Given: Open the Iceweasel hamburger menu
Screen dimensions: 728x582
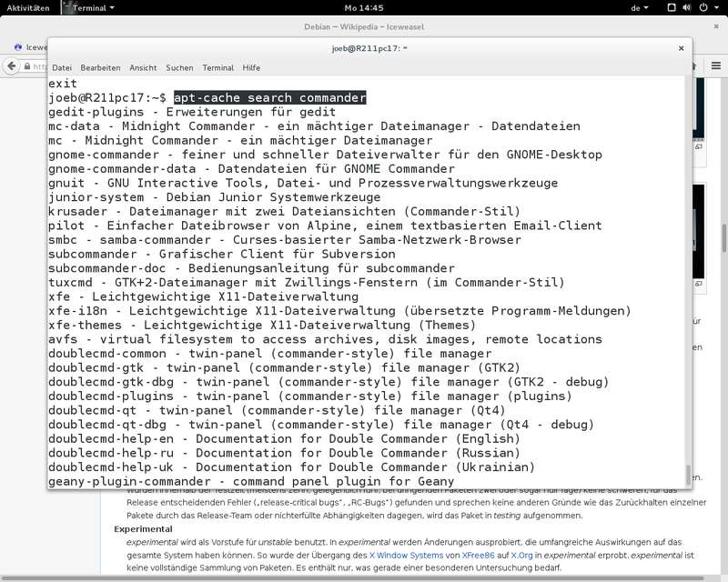Looking at the screenshot, I should [716, 65].
